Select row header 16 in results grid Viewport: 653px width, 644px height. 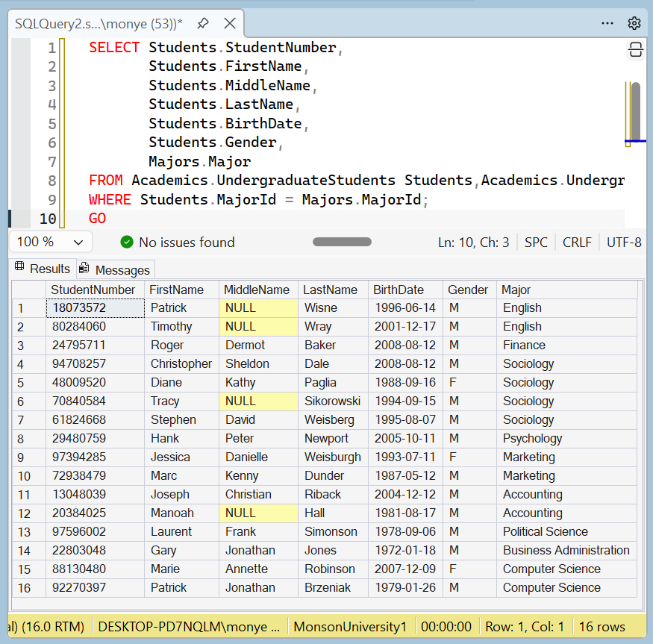pos(29,587)
